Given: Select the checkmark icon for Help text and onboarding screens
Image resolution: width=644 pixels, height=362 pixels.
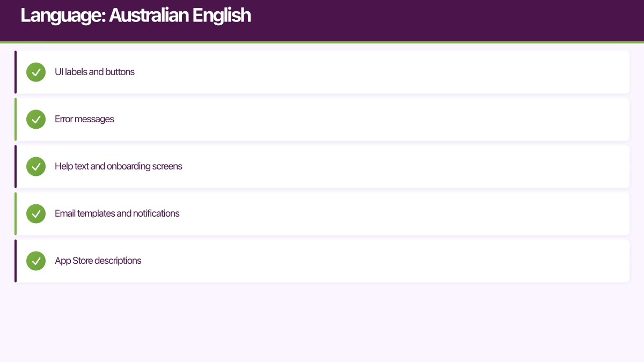Looking at the screenshot, I should tap(36, 166).
